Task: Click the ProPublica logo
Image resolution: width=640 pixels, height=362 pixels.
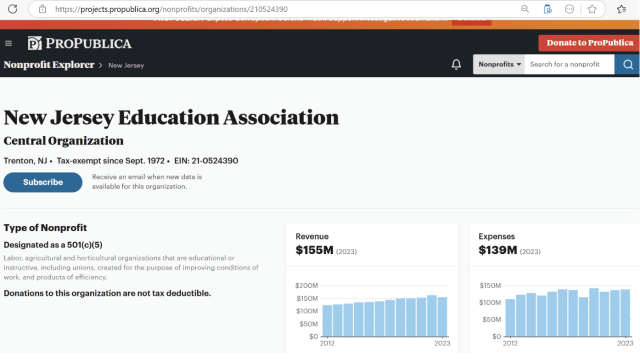Action: click(x=80, y=43)
